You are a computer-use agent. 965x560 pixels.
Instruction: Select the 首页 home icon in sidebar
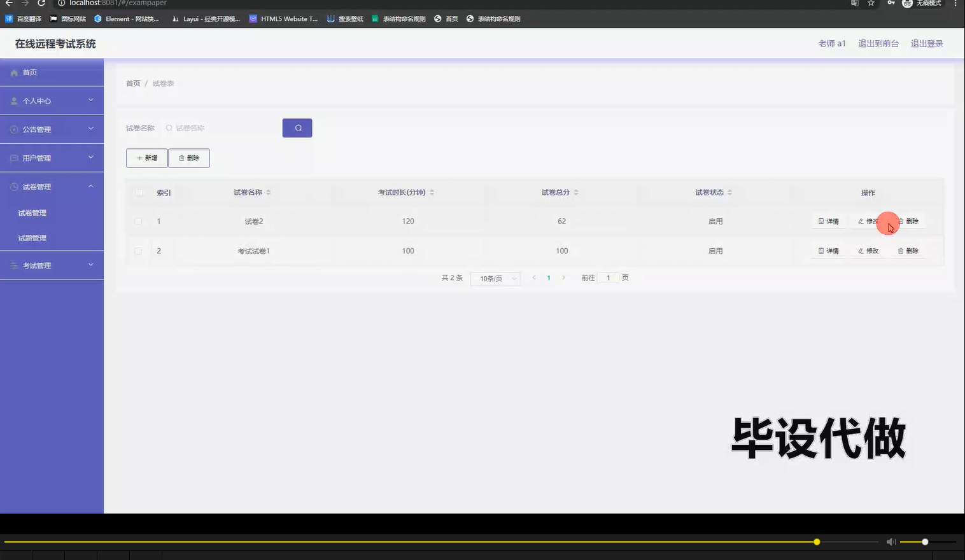click(15, 72)
